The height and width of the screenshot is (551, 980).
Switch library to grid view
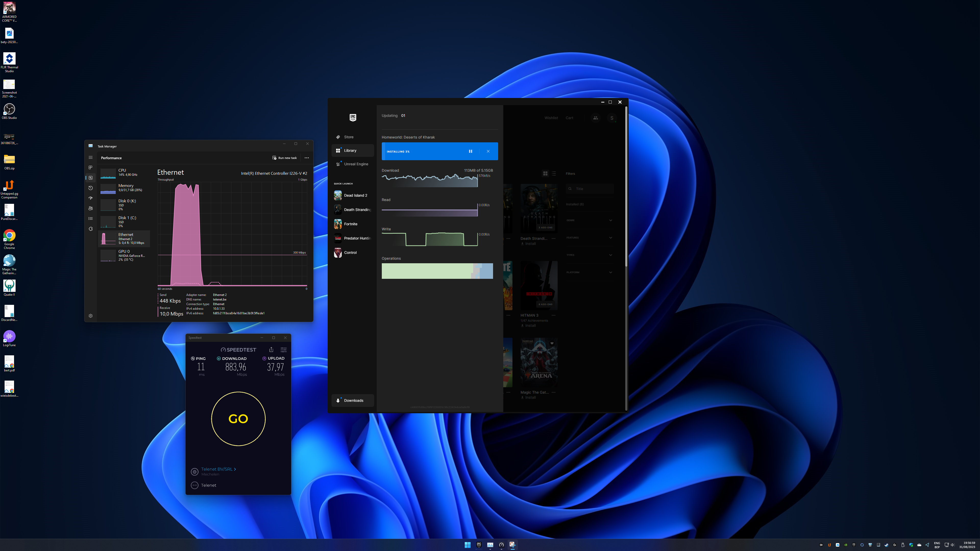tap(545, 173)
